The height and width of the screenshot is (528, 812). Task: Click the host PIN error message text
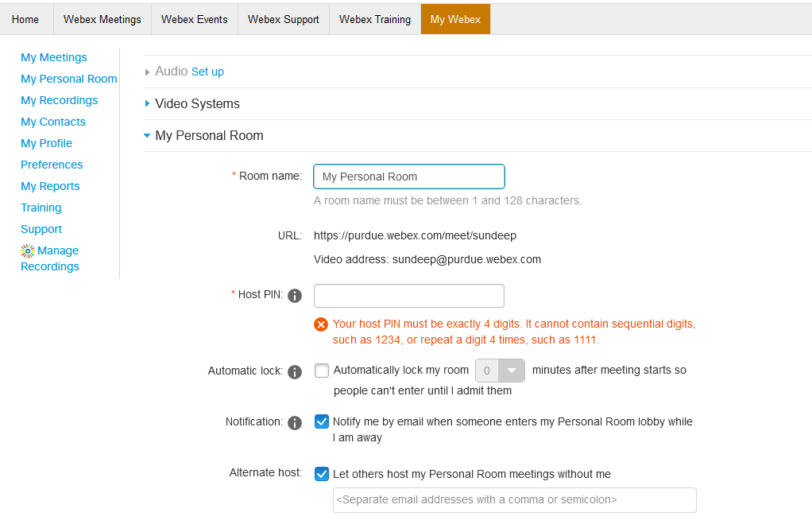pyautogui.click(x=514, y=332)
